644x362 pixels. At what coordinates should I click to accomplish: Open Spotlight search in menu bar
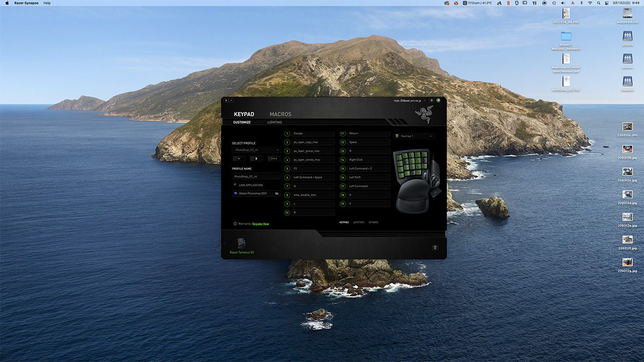[599, 3]
